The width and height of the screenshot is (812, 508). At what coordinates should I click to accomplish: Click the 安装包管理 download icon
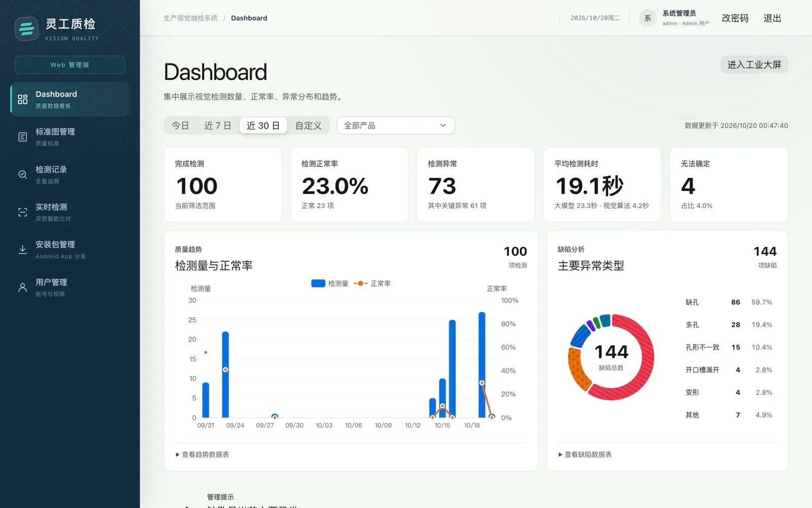point(23,250)
